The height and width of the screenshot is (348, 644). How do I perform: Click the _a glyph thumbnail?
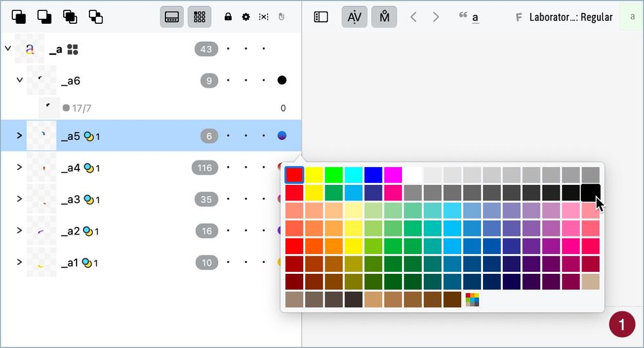point(30,49)
